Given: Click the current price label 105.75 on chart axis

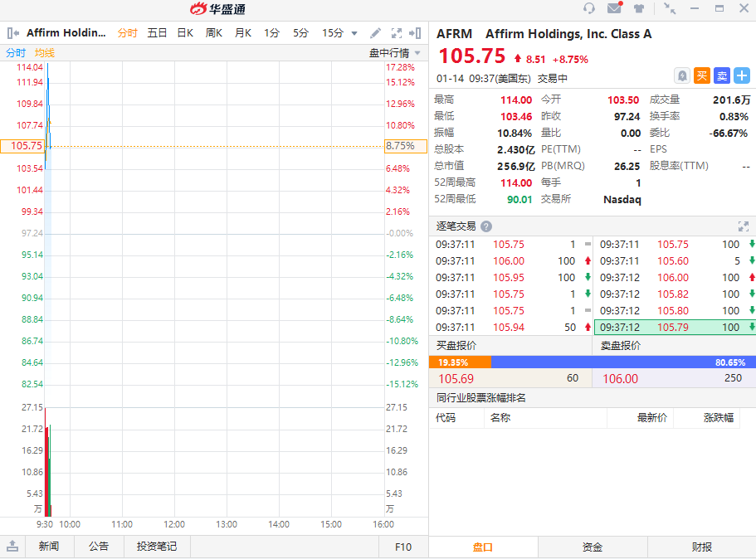Looking at the screenshot, I should pos(22,146).
